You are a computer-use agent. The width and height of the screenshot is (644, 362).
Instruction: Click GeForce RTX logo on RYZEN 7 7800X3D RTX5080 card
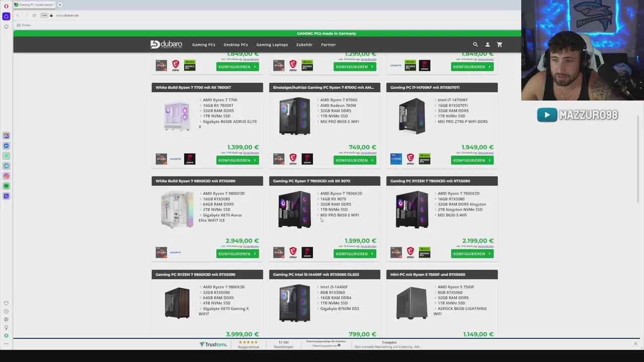pyautogui.click(x=425, y=252)
